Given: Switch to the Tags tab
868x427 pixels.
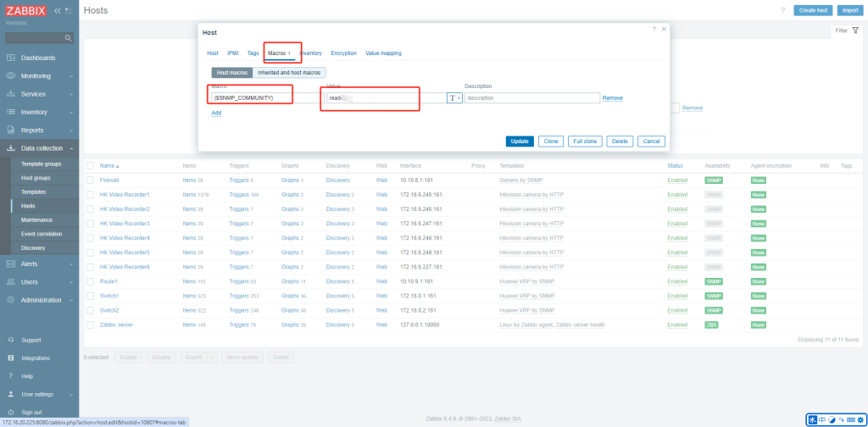Looking at the screenshot, I should point(253,53).
